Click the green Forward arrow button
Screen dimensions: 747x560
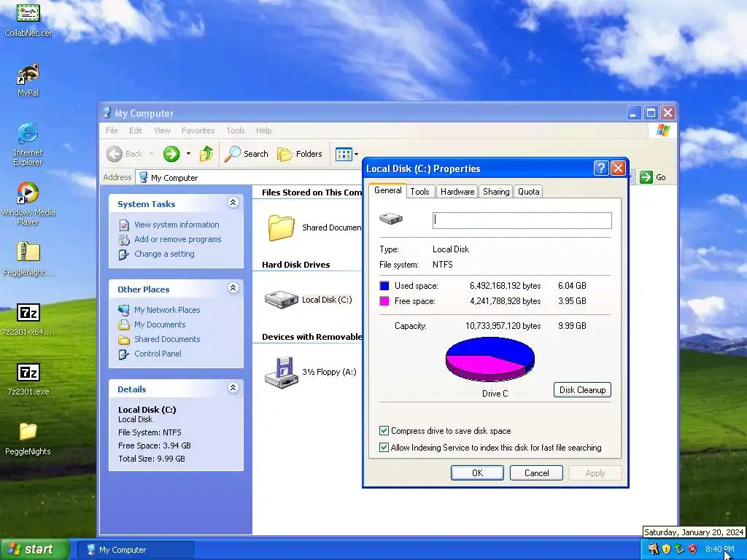point(171,154)
